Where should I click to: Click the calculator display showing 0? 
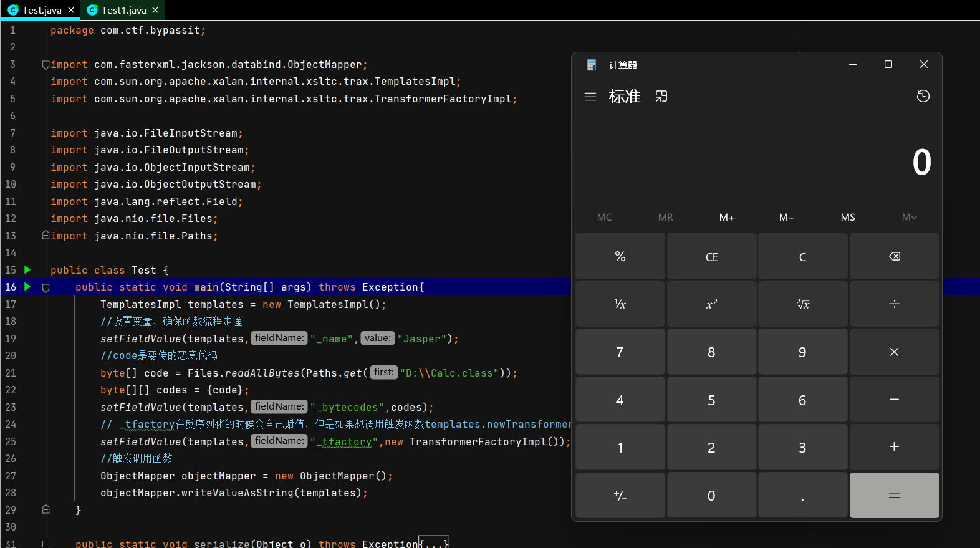(x=921, y=162)
